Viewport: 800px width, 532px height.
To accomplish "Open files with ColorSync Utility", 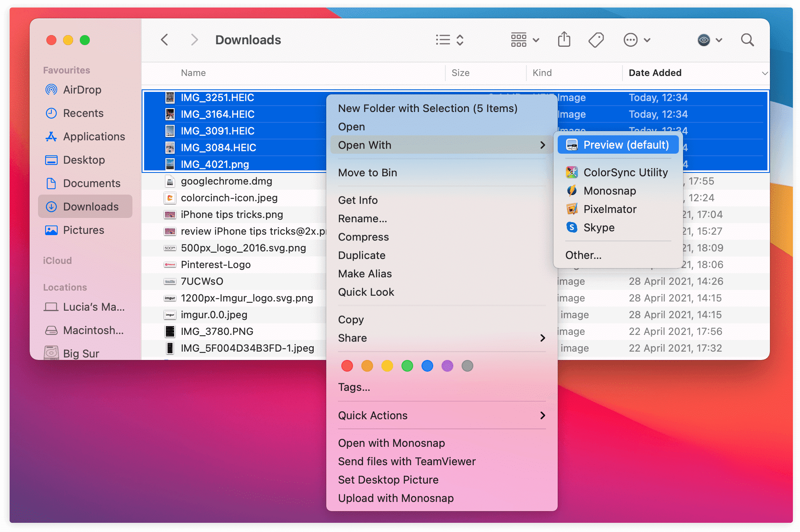I will point(625,172).
